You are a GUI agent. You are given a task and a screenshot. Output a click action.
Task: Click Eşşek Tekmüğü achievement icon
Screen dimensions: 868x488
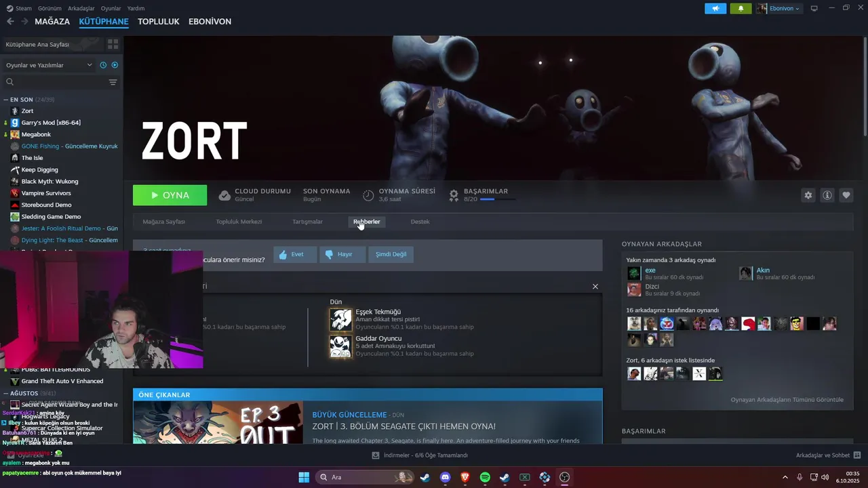point(341,319)
